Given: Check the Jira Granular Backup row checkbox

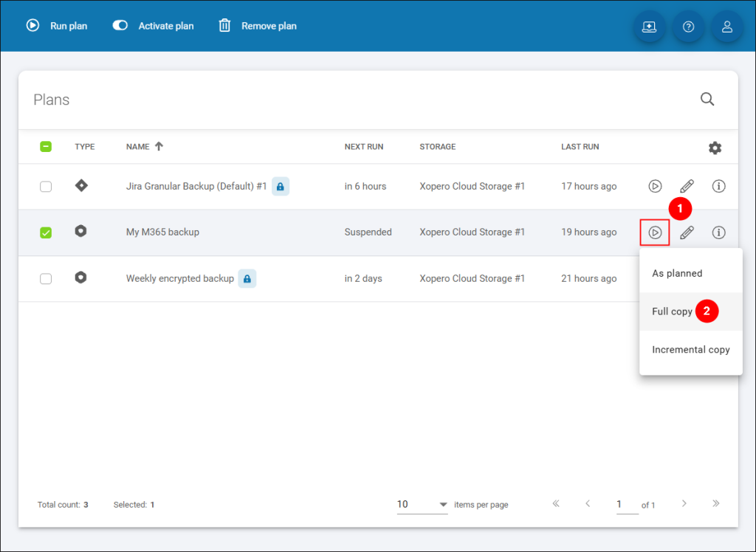Looking at the screenshot, I should (x=46, y=187).
